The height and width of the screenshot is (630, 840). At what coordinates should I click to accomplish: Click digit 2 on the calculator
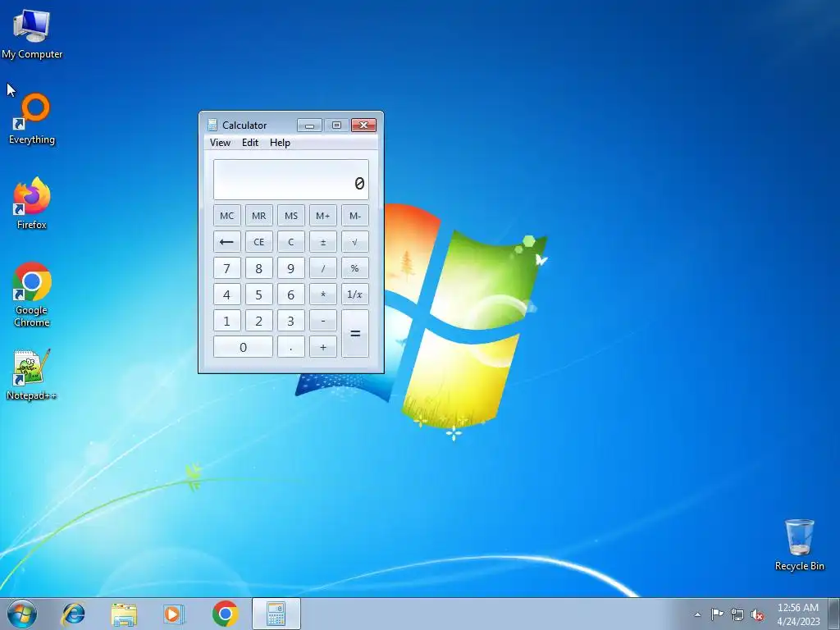258,321
